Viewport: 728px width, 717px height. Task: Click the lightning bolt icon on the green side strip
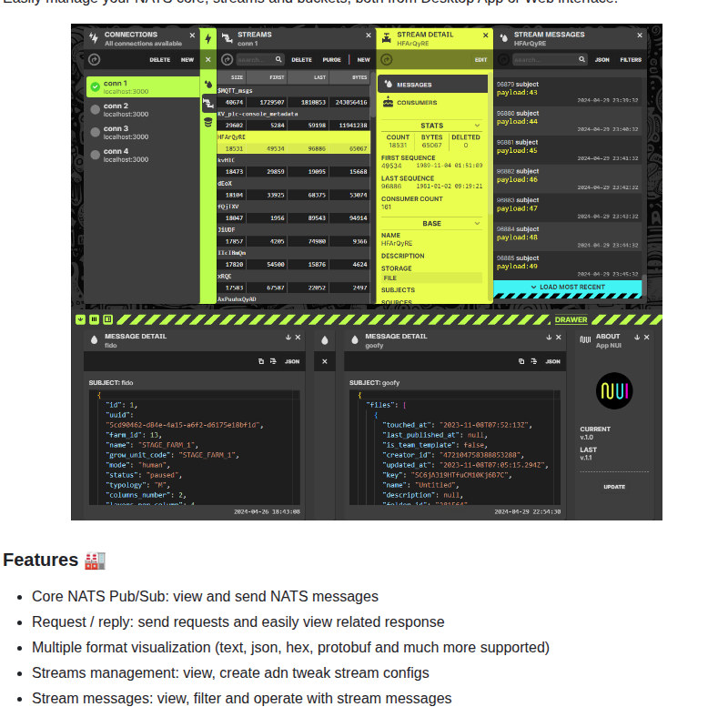[208, 39]
